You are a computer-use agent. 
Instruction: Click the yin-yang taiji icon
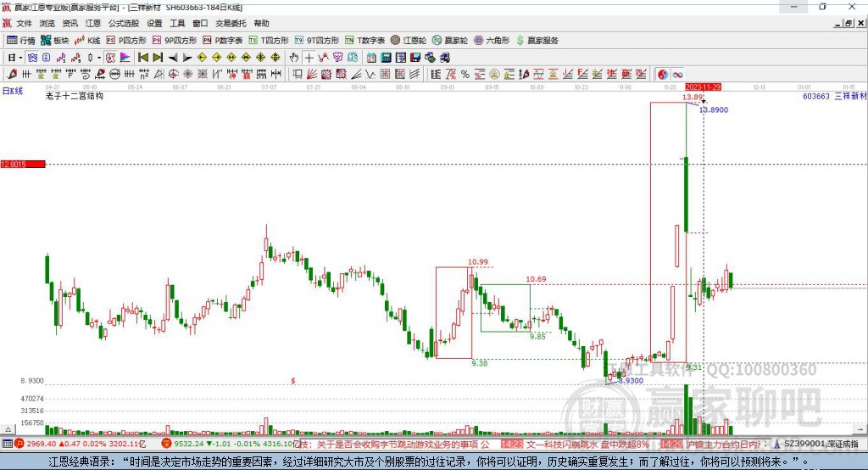coord(663,75)
